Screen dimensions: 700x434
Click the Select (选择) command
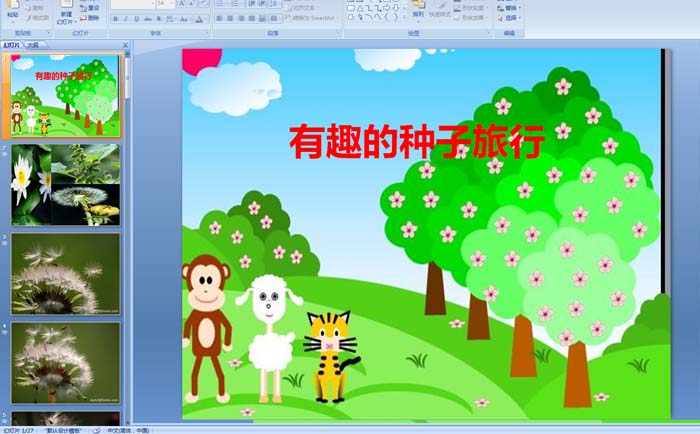(x=509, y=18)
